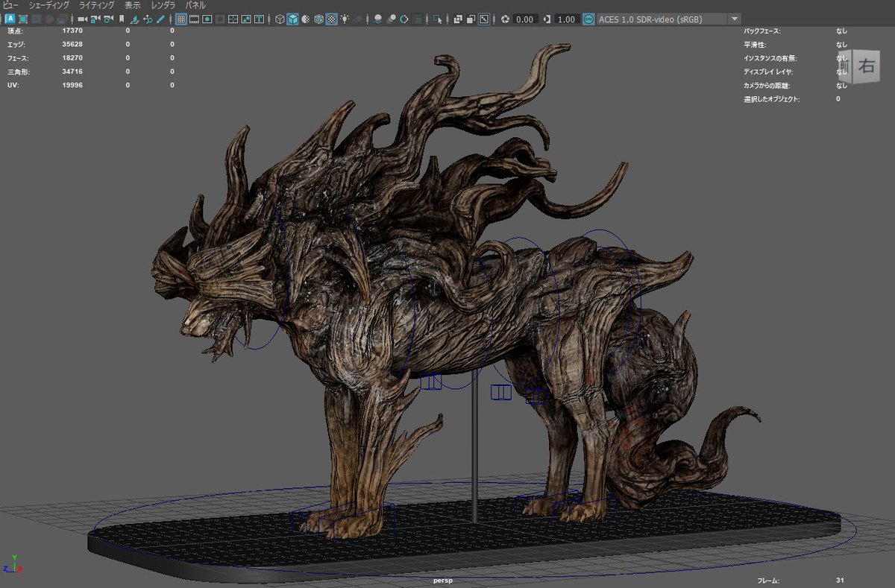Toggle the safe title icon
The image size is (895, 588).
click(x=259, y=19)
